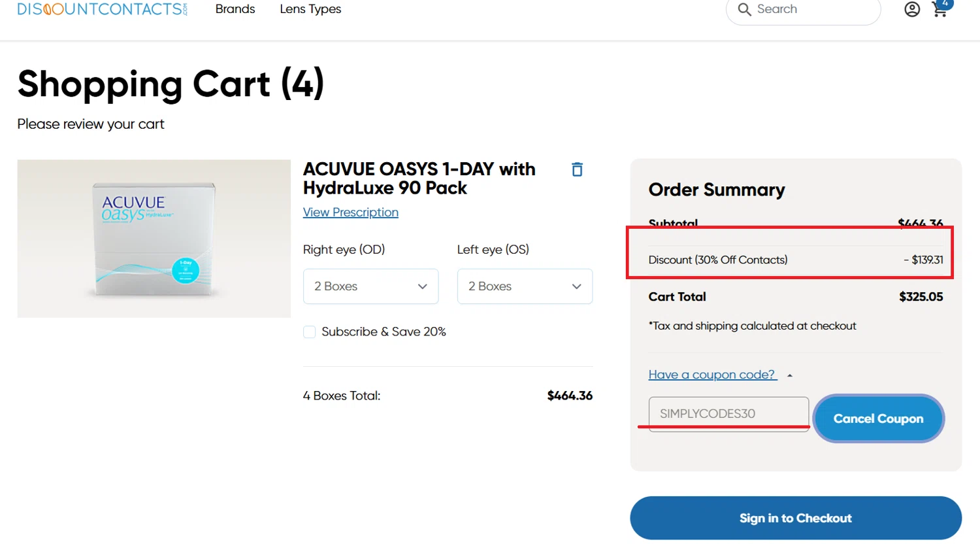This screenshot has height=544, width=980.
Task: Open the Brands menu
Action: 235,9
